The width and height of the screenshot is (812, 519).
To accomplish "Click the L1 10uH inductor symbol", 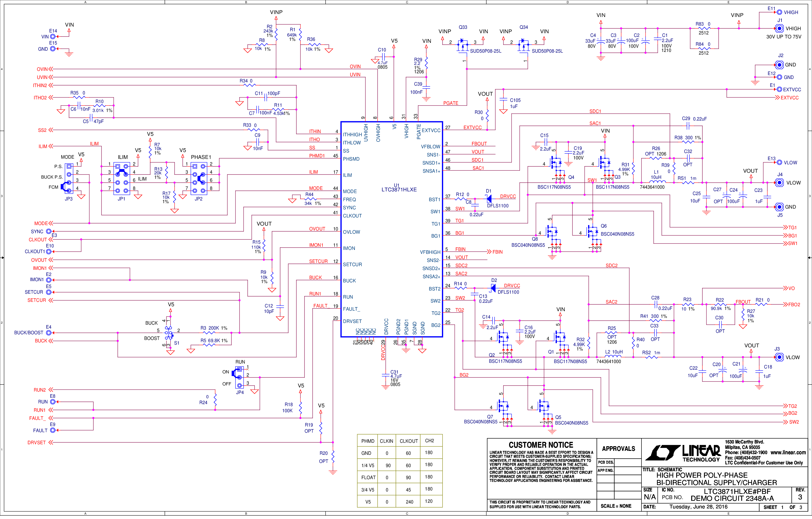I will pos(657,182).
